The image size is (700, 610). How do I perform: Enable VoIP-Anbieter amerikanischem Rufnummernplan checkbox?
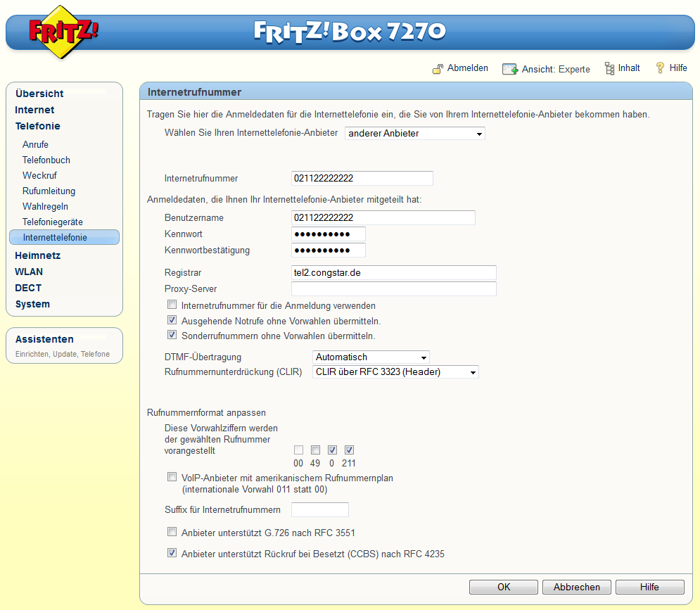[172, 477]
